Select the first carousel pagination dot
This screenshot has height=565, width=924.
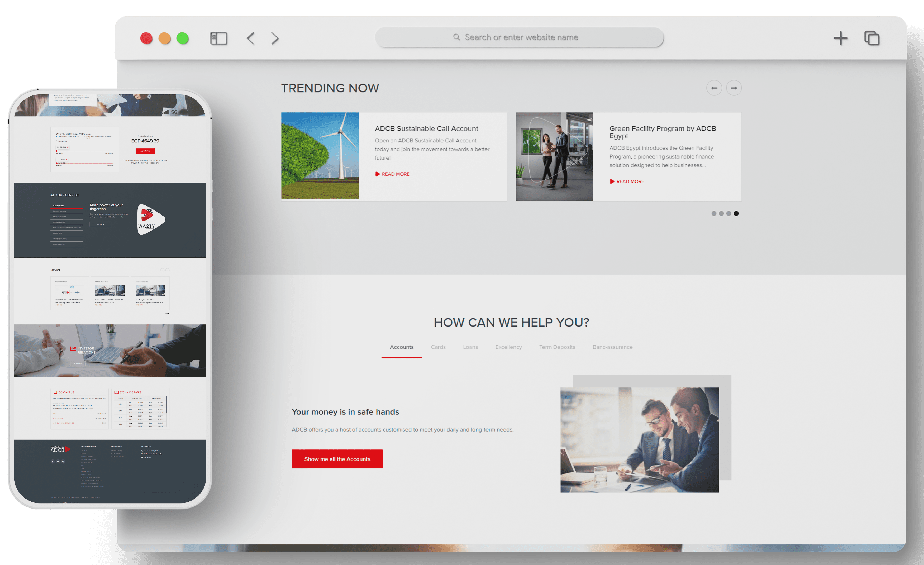[714, 213]
